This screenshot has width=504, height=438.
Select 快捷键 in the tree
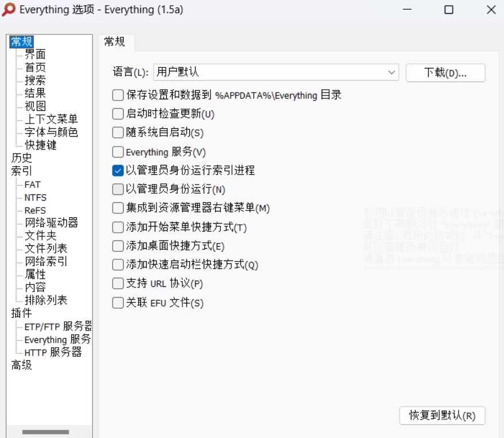click(x=40, y=145)
